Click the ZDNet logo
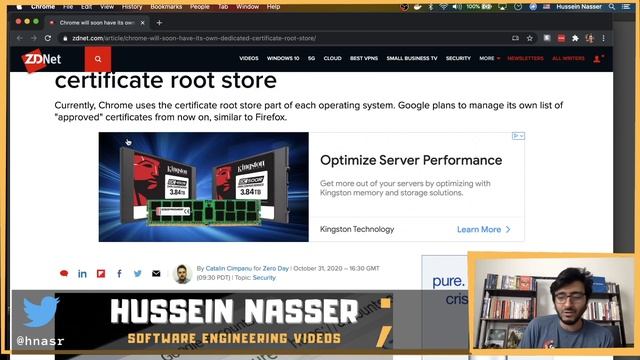This screenshot has height=360, width=640. coord(42,60)
